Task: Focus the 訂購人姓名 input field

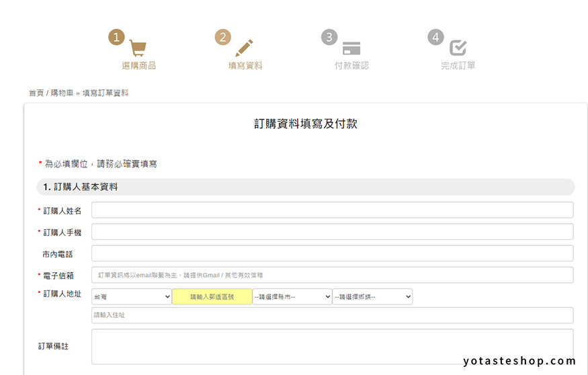Action: 332,210
